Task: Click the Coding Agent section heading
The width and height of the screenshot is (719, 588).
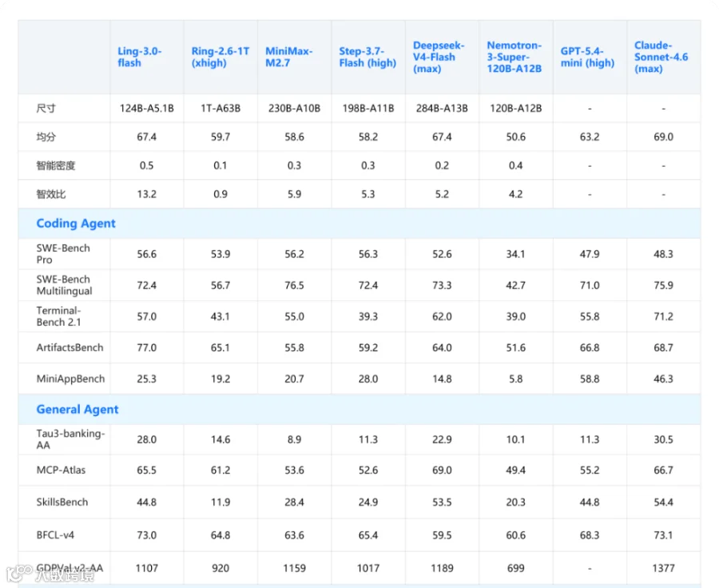Action: pyautogui.click(x=76, y=224)
